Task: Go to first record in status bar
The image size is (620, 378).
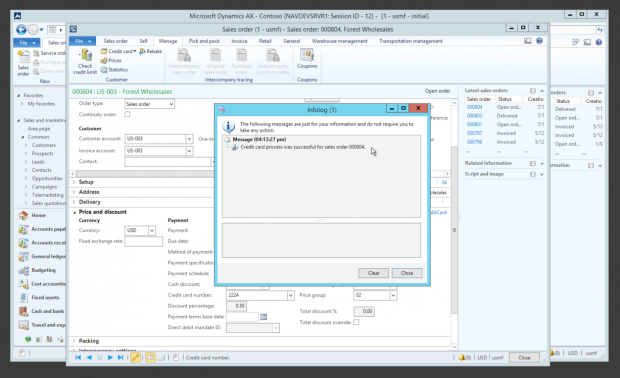Action: pos(78,357)
